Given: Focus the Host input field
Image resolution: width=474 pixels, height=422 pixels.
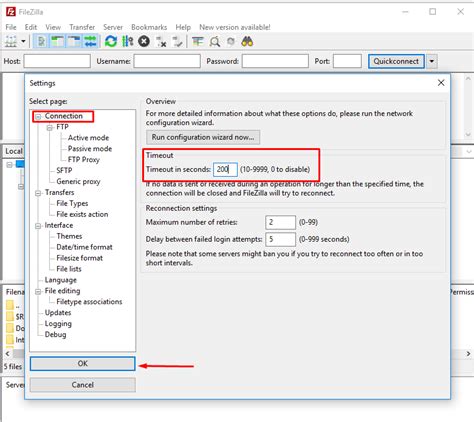Looking at the screenshot, I should pos(57,61).
